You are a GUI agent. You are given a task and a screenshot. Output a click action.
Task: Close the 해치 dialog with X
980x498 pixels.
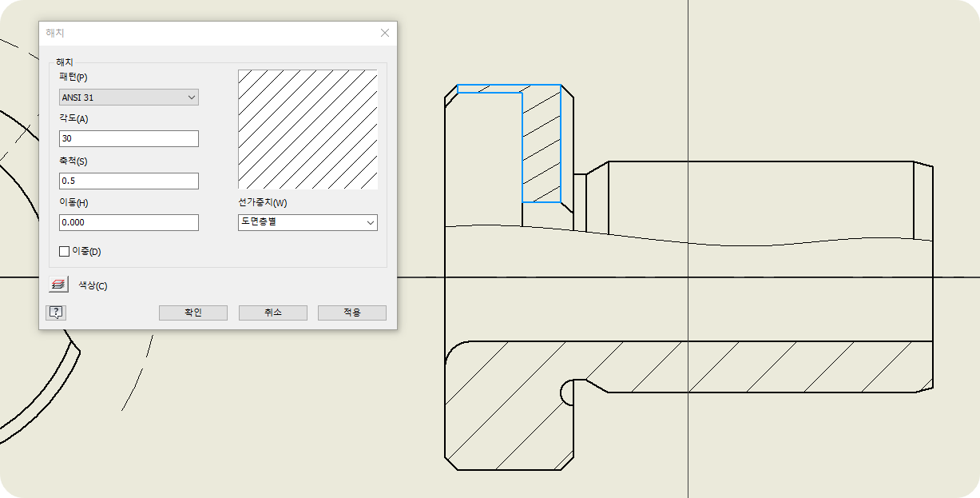click(x=385, y=33)
